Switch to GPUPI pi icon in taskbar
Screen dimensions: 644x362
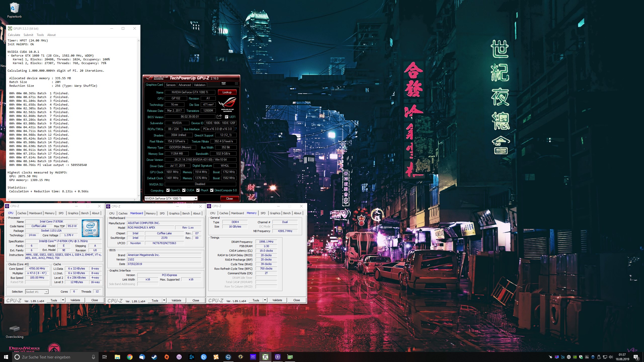[x=265, y=357]
